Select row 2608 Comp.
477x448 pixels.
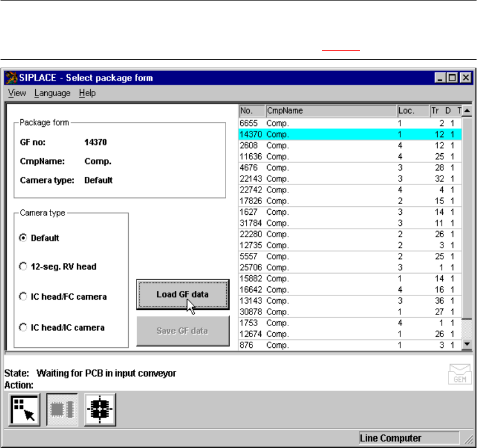(350, 145)
